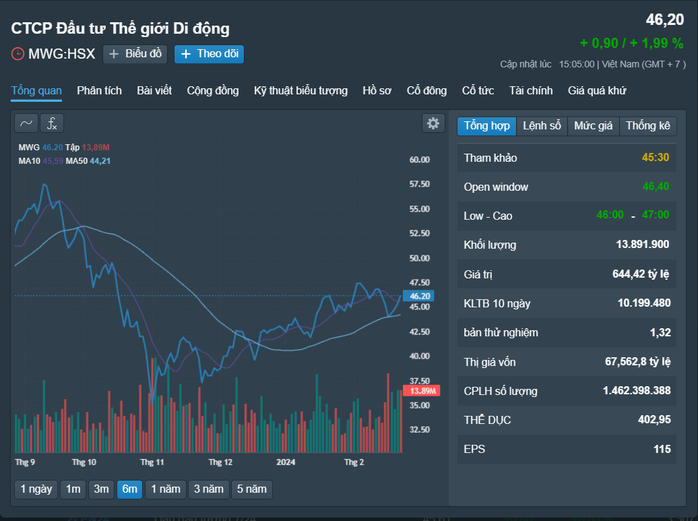This screenshot has width=698, height=521.
Task: Set chart range to 1m
Action: 73,489
